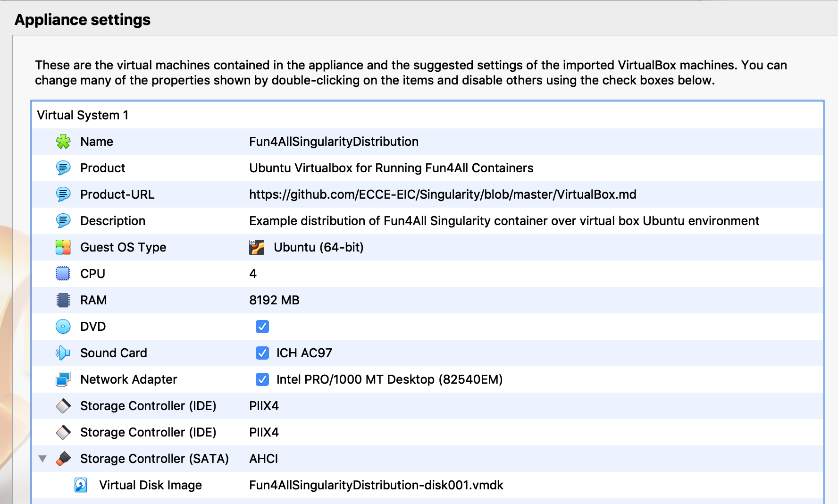Viewport: 838px width, 504px height.
Task: Click the Ubuntu 64-bit OS icon
Action: pos(257,247)
